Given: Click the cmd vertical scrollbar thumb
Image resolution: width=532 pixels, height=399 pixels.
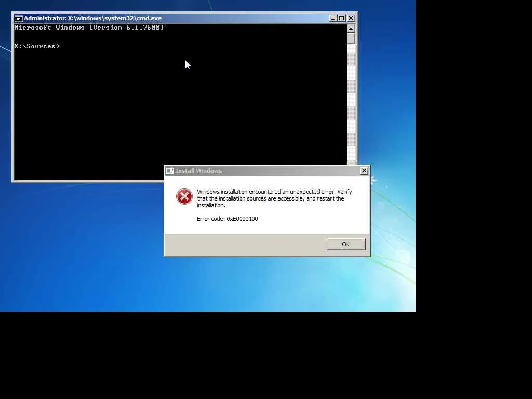Looking at the screenshot, I should 351,38.
